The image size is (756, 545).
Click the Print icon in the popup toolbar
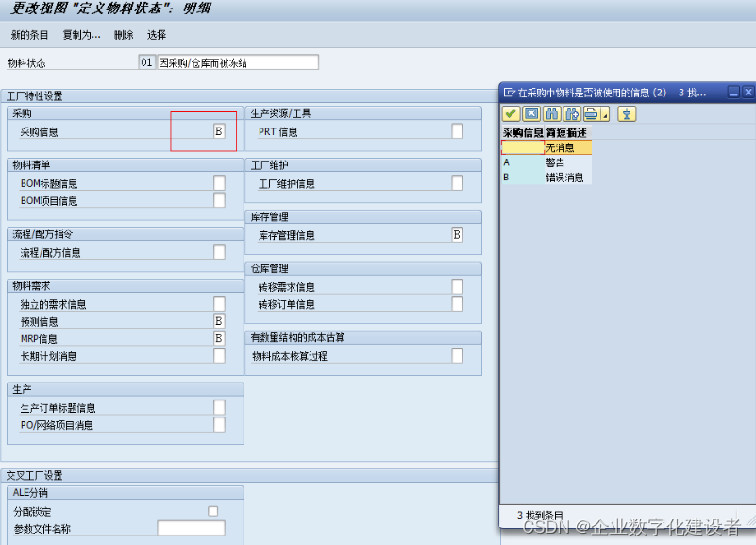(x=591, y=113)
